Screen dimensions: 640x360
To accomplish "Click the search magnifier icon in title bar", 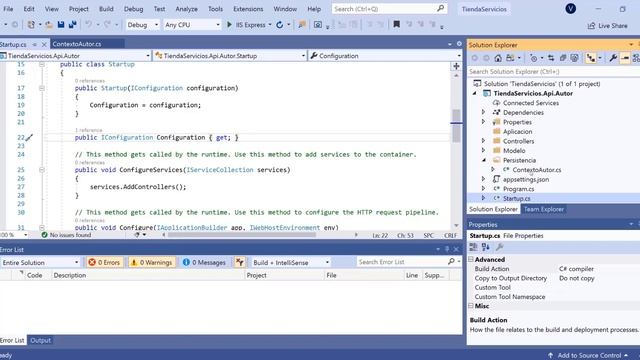I will (440, 8).
